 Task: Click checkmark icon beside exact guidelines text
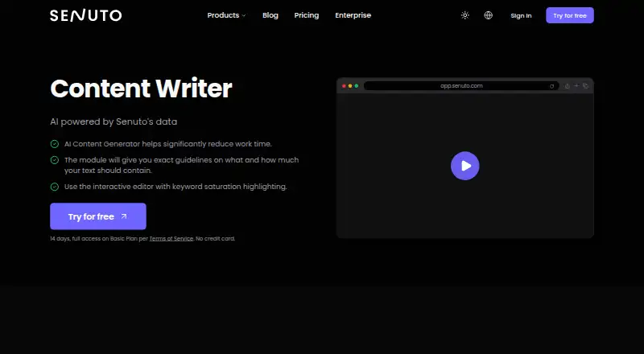54,160
